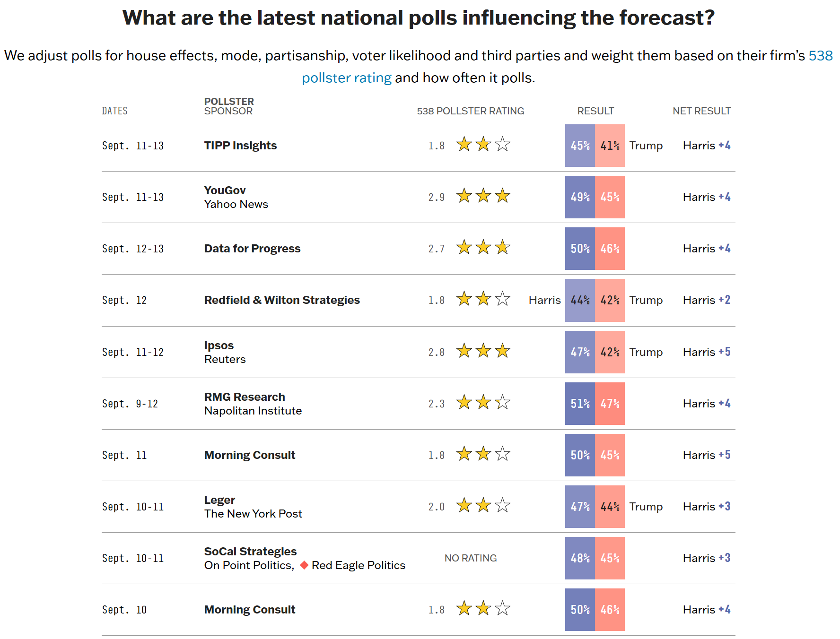This screenshot has height=639, width=840.
Task: Click the empty third star for TIPP Insights
Action: (x=502, y=145)
